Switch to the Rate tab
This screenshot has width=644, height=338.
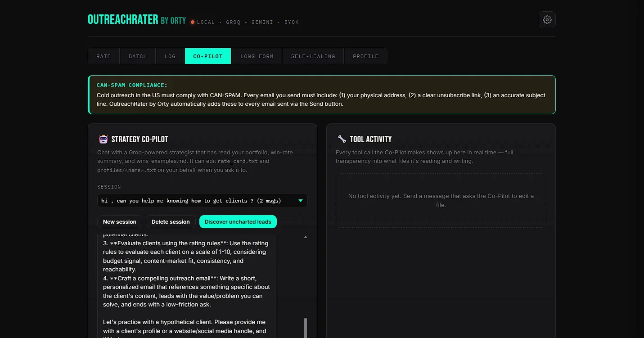[x=104, y=56]
